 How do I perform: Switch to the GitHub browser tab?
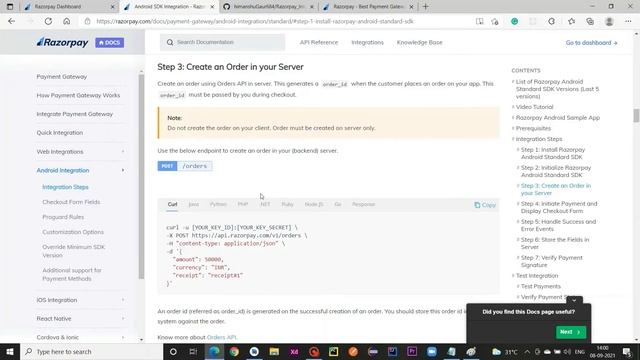click(x=268, y=7)
